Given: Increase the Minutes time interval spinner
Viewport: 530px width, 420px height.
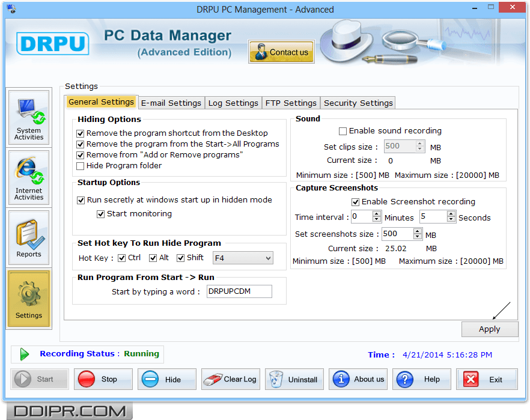Looking at the screenshot, I should click(377, 213).
